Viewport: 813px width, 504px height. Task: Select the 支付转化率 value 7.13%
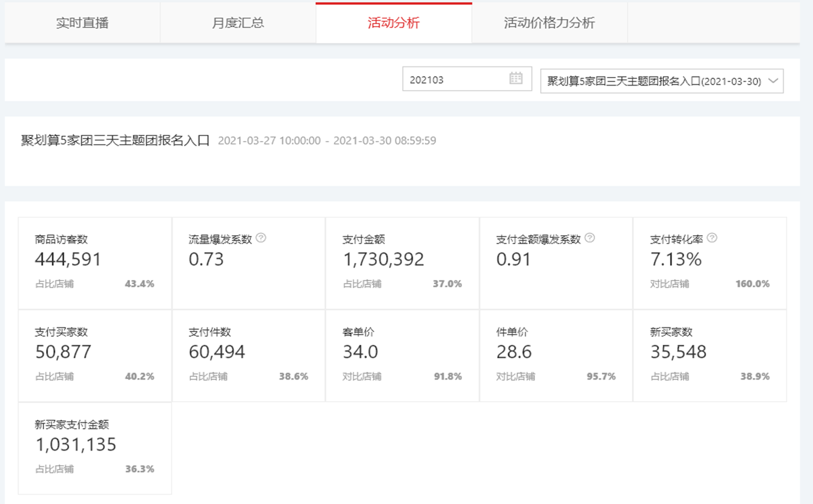(x=676, y=259)
